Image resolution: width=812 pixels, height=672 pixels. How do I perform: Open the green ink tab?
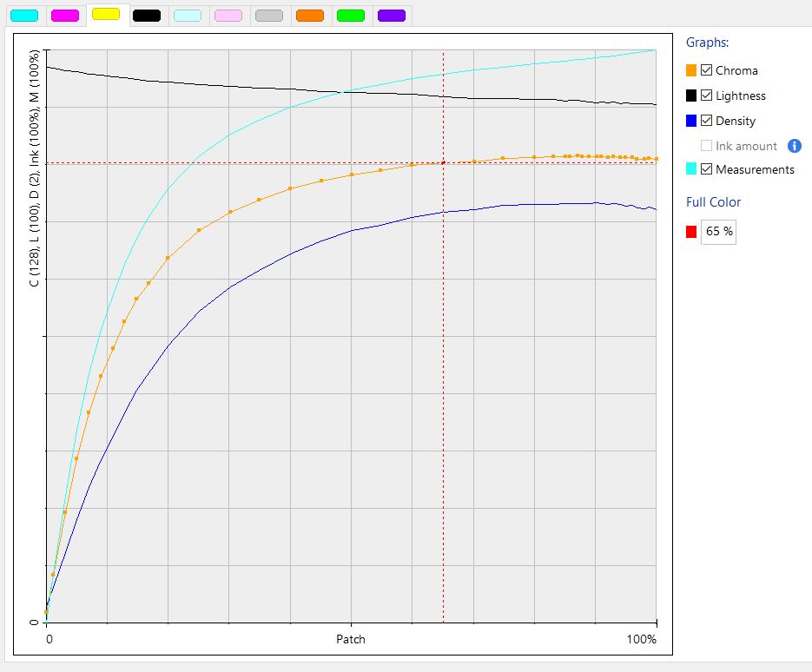(x=351, y=16)
